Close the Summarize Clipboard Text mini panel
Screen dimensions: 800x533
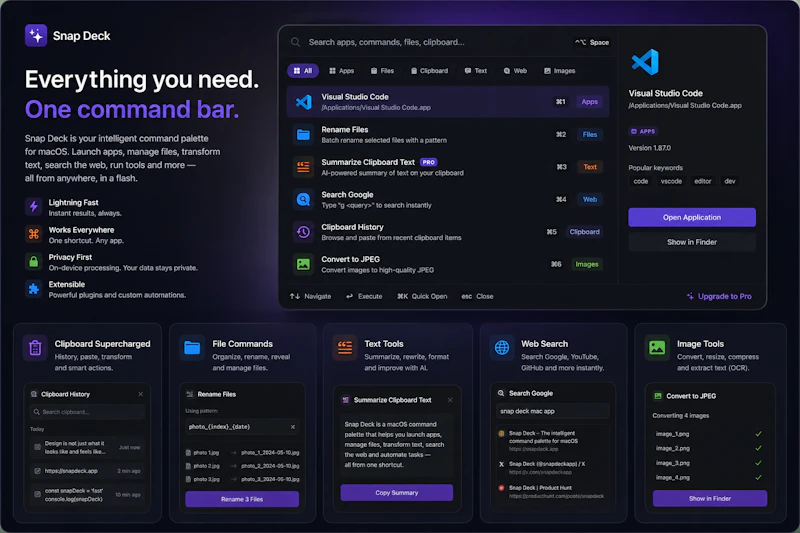pos(450,400)
